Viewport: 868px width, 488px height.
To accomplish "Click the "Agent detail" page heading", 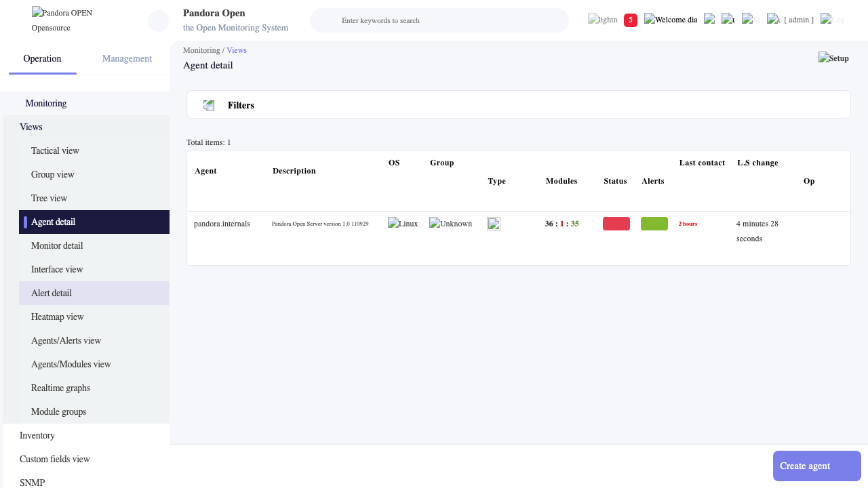I will 208,65.
